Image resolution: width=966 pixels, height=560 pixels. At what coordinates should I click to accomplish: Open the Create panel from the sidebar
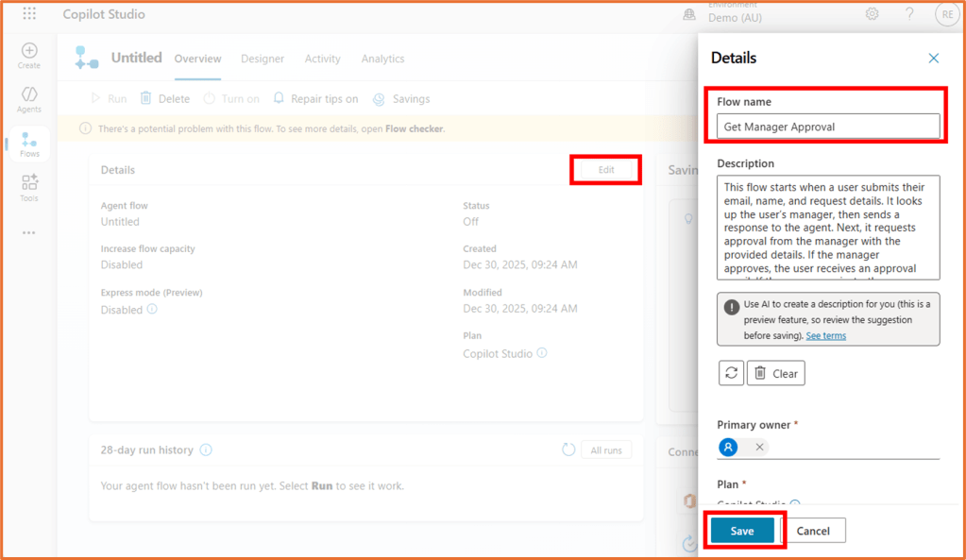(28, 54)
